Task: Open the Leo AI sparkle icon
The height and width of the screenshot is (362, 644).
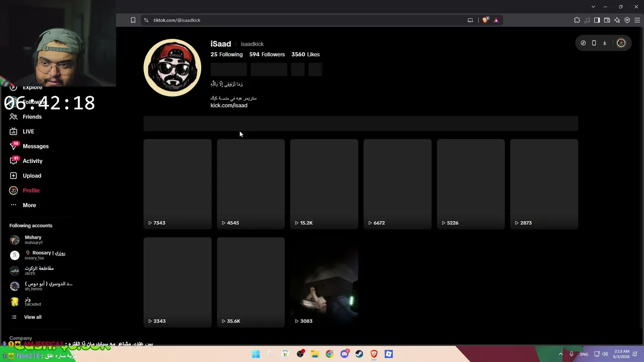Action: point(617,20)
